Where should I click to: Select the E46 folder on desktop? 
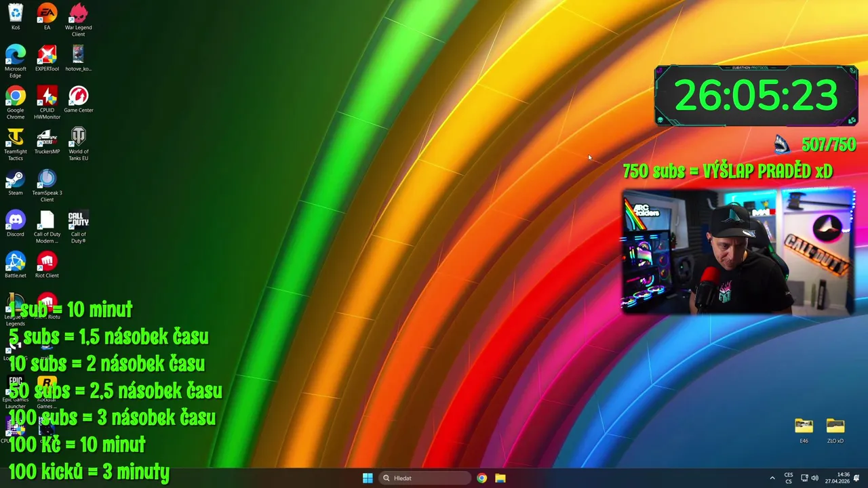click(x=804, y=431)
